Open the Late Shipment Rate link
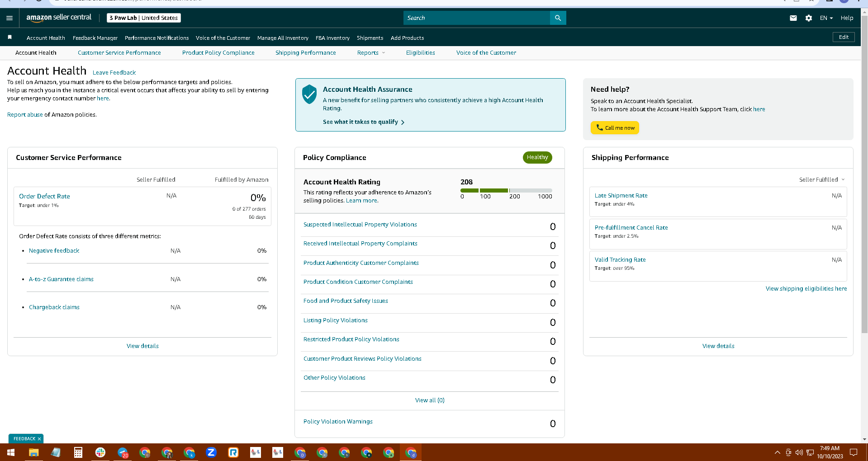 (x=621, y=196)
